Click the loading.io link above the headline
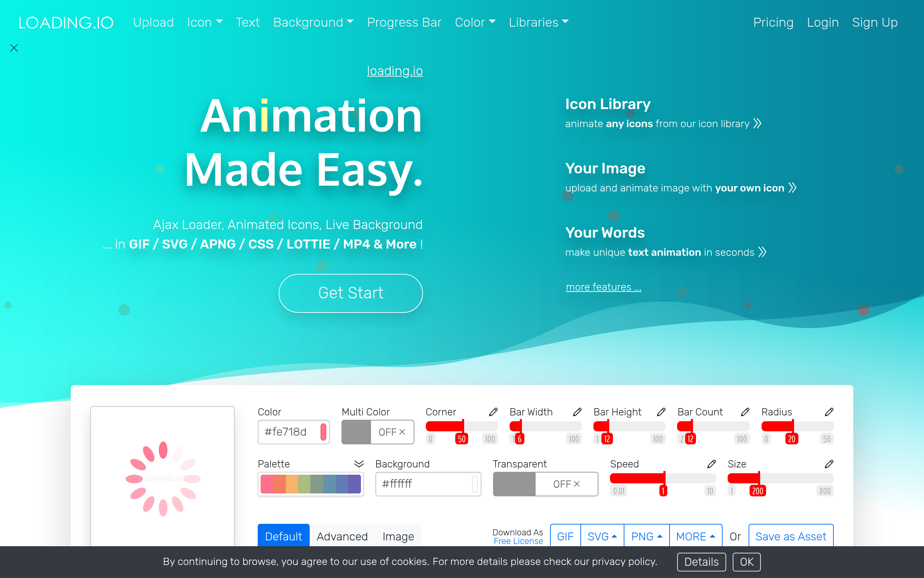This screenshot has width=924, height=578. tap(395, 71)
